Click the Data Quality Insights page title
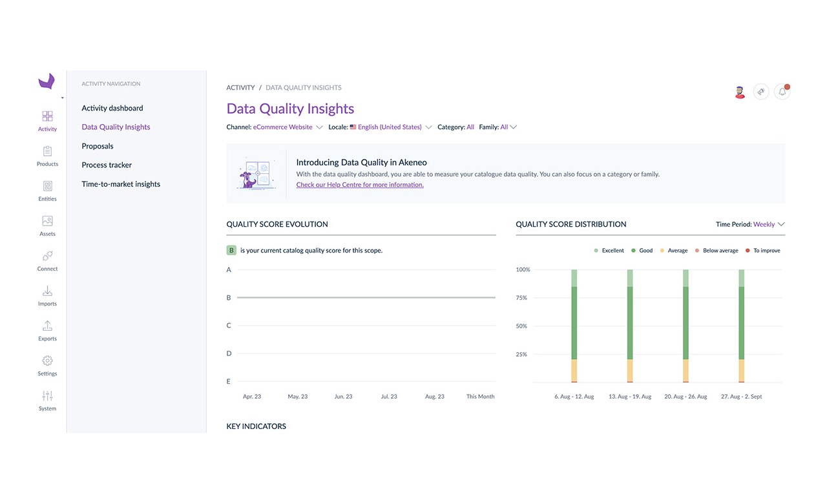 coord(291,109)
